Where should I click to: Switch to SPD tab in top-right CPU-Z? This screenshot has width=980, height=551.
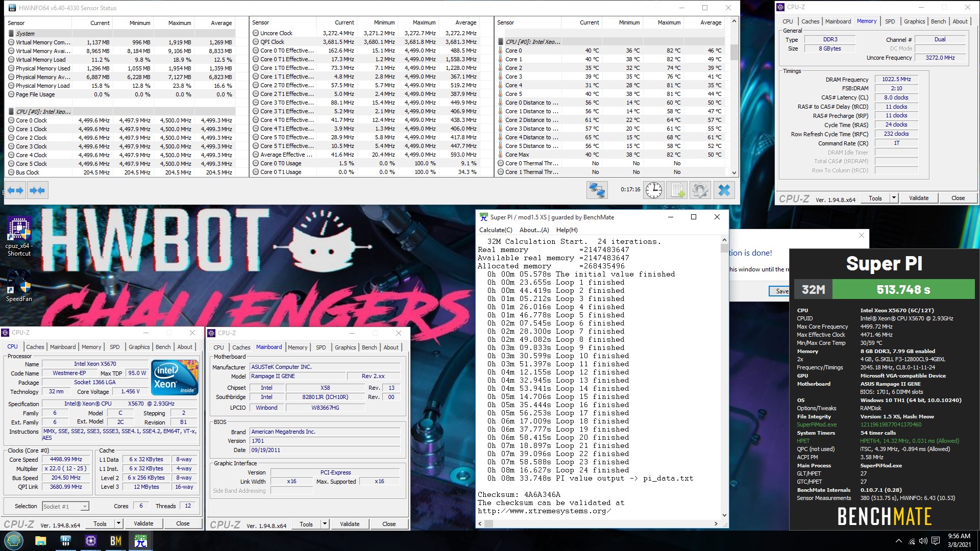890,21
